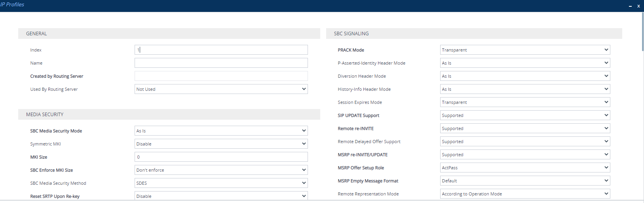Click the Name text field
The width and height of the screenshot is (644, 203).
pos(221,63)
